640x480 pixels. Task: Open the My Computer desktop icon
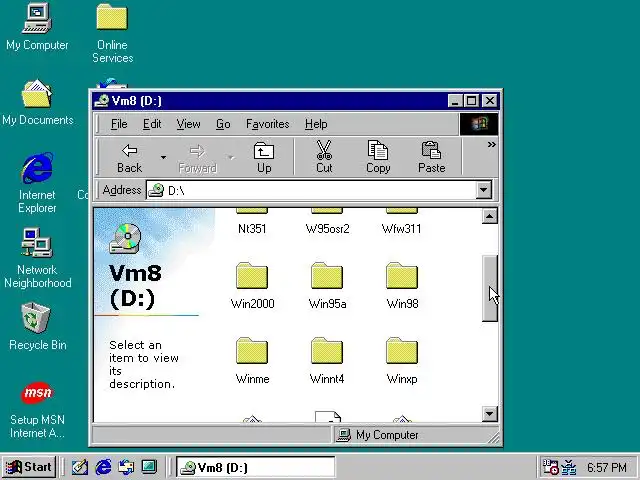pyautogui.click(x=37, y=27)
